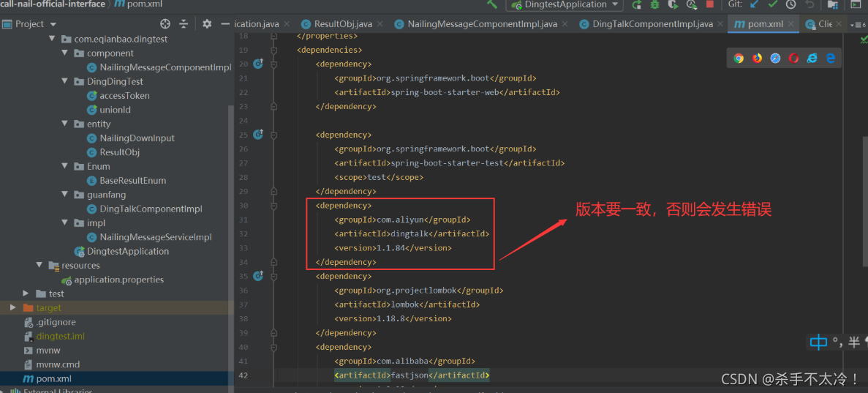The width and height of the screenshot is (868, 393).
Task: Click the Build project hammer icon
Action: (x=492, y=4)
